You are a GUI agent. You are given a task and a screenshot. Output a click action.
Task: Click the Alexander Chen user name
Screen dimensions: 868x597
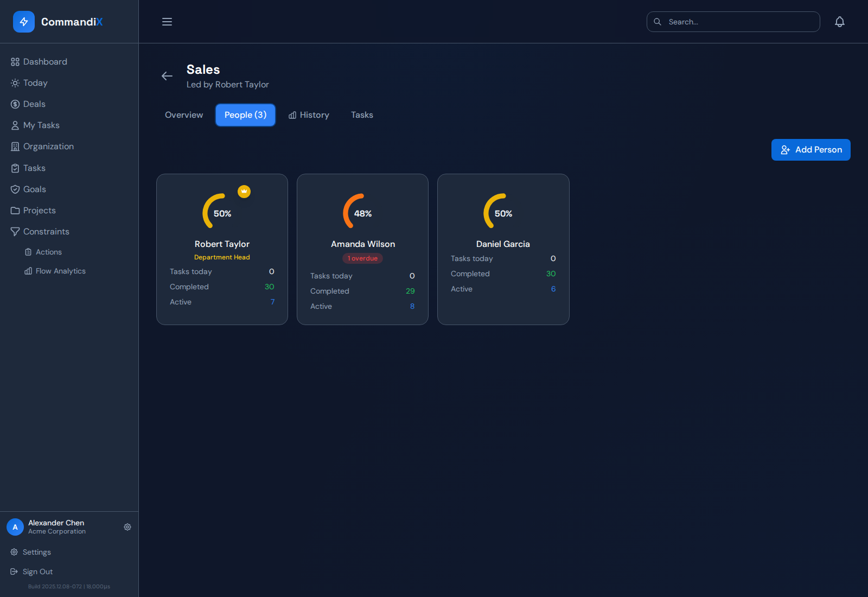(x=56, y=523)
